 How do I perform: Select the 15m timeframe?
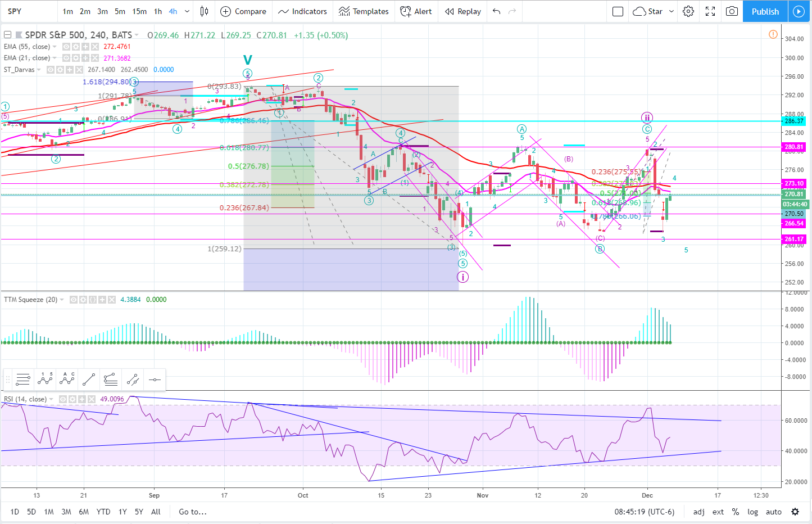coord(139,11)
